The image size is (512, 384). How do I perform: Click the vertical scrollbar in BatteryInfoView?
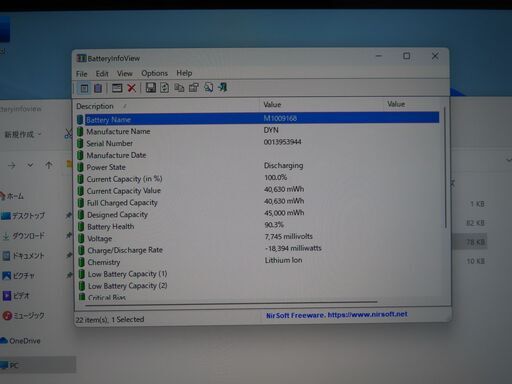pyautogui.click(x=445, y=167)
